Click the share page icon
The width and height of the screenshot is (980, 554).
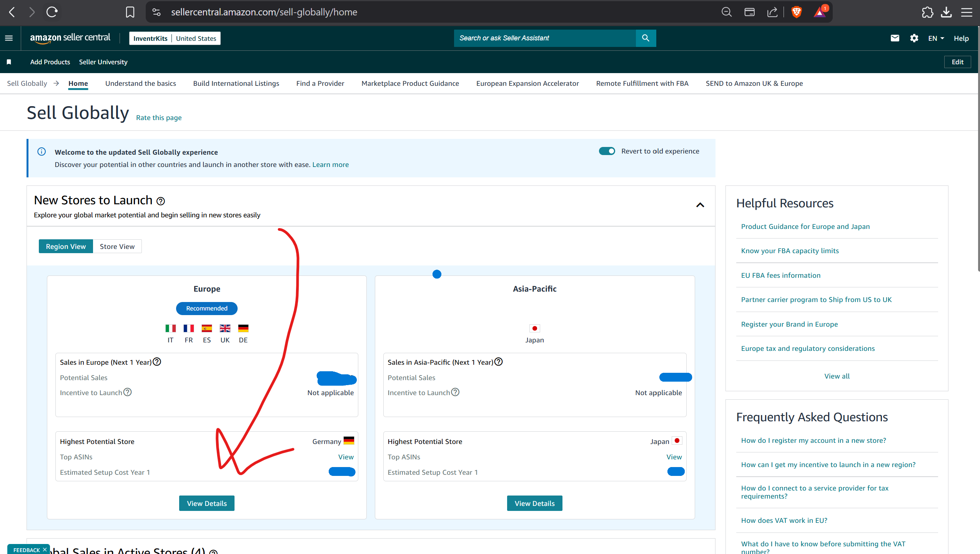tap(772, 12)
